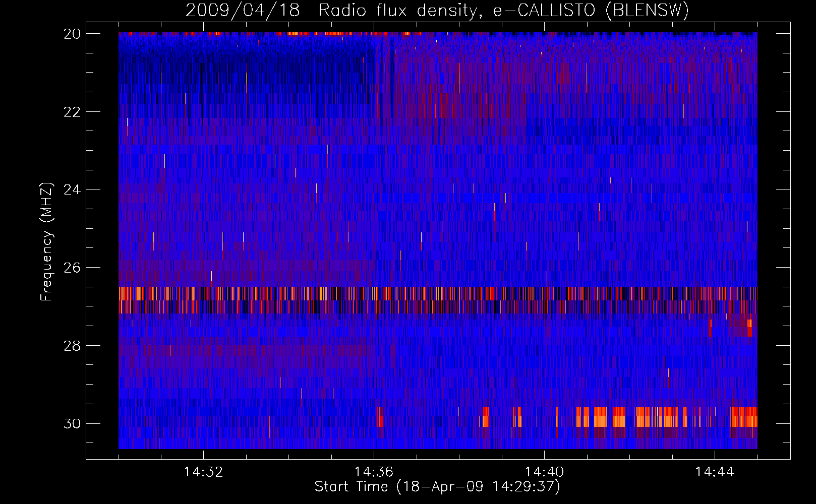816x504 pixels.
Task: Click the frequency tick label '20'
Action: pyautogui.click(x=72, y=34)
